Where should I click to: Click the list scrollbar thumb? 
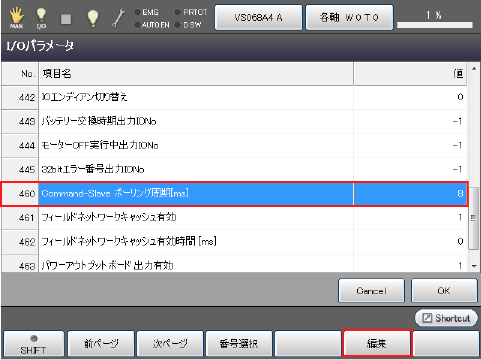click(474, 217)
